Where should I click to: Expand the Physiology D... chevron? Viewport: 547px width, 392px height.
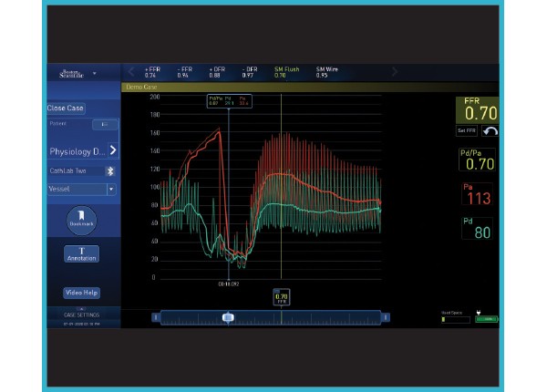point(113,150)
